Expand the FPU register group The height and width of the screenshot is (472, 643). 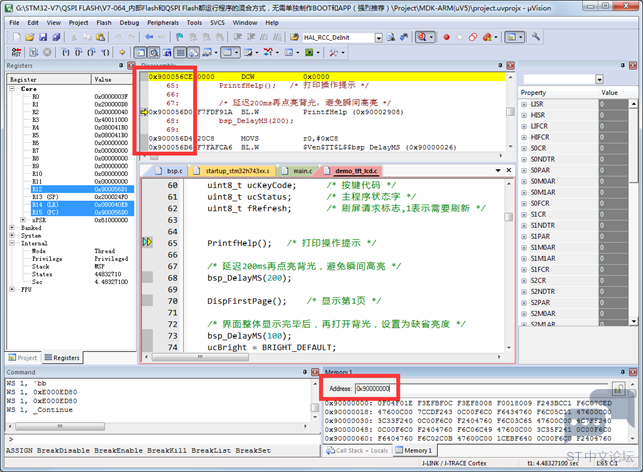click(x=12, y=289)
